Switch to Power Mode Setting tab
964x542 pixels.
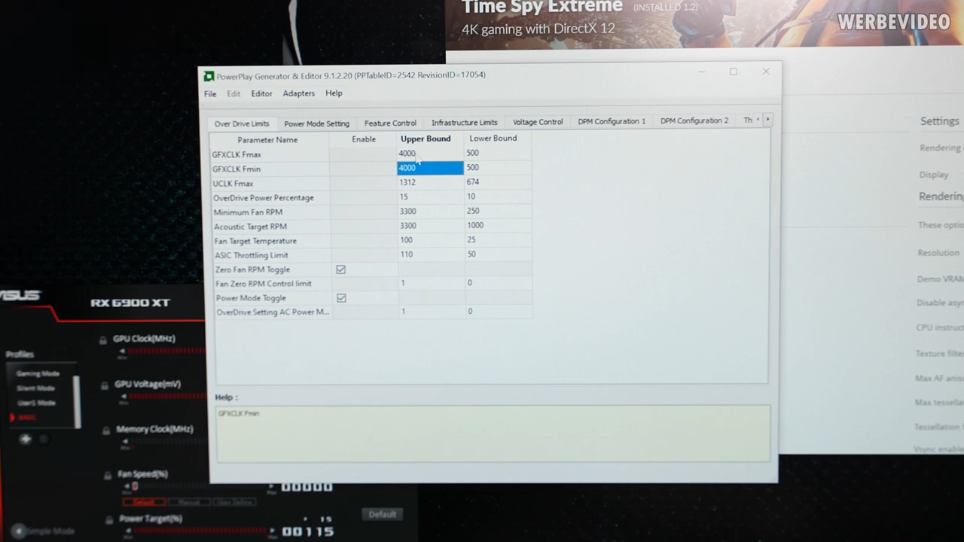pos(317,124)
